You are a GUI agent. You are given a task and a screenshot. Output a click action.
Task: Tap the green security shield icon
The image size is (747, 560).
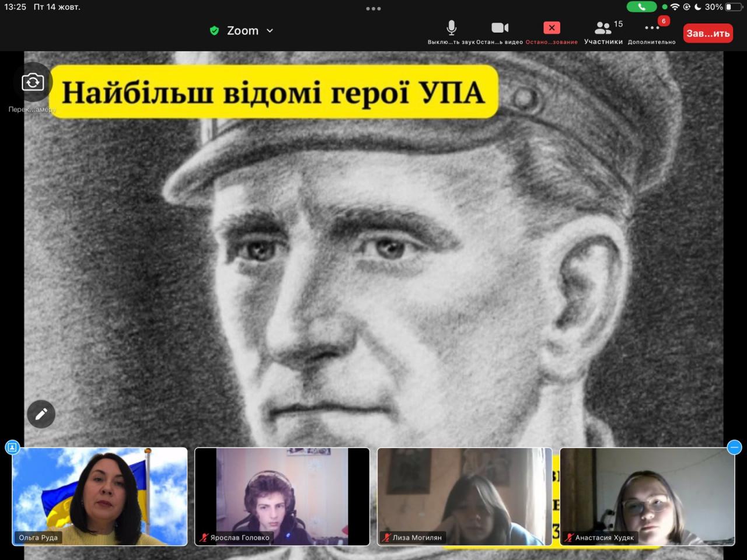tap(214, 31)
